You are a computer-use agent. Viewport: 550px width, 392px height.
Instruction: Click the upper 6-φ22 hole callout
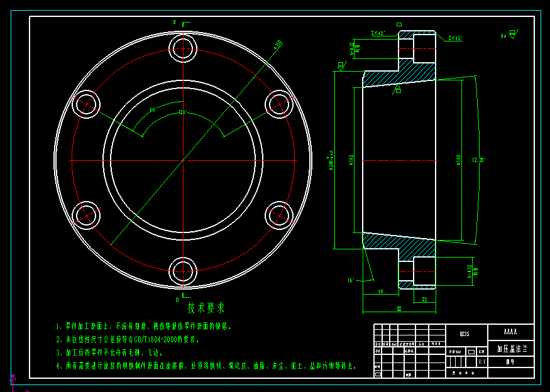click(355, 48)
